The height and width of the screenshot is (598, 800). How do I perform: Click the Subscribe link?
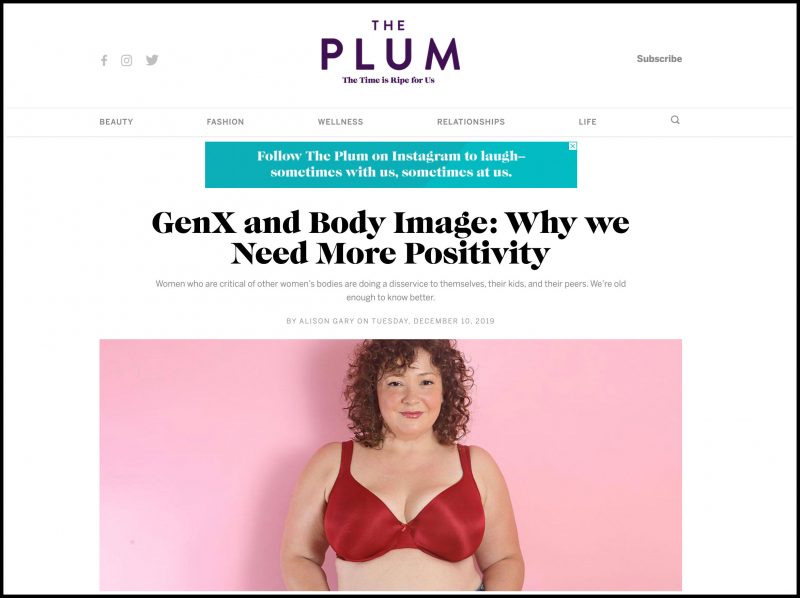[659, 59]
